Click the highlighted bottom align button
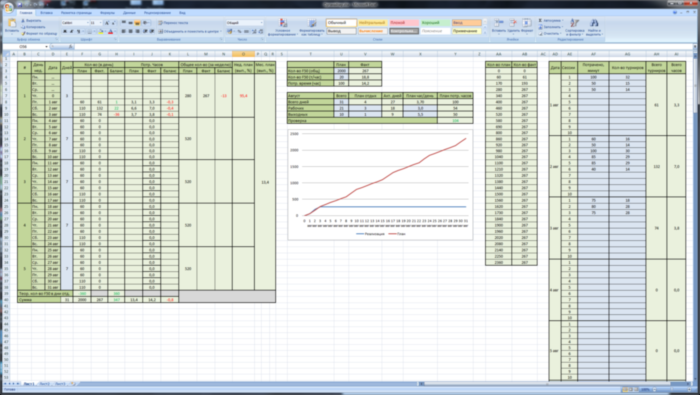The image size is (700, 395). (138, 23)
